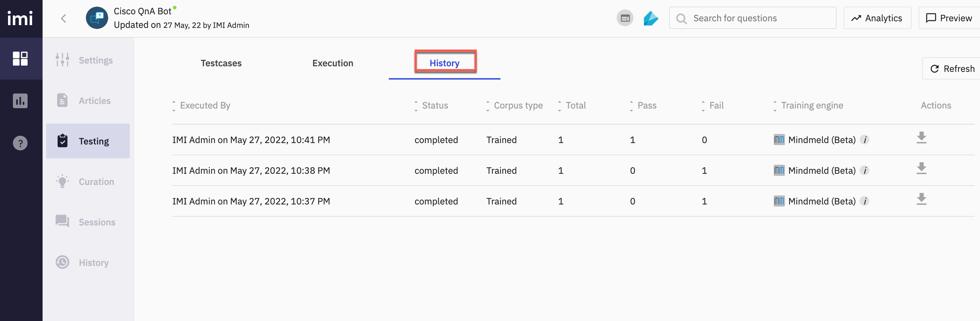
Task: Open the bar chart reports icon
Action: [x=20, y=101]
